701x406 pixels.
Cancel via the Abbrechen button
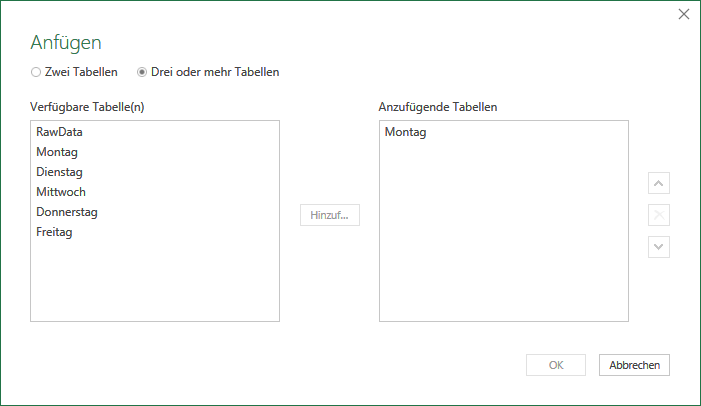[634, 365]
